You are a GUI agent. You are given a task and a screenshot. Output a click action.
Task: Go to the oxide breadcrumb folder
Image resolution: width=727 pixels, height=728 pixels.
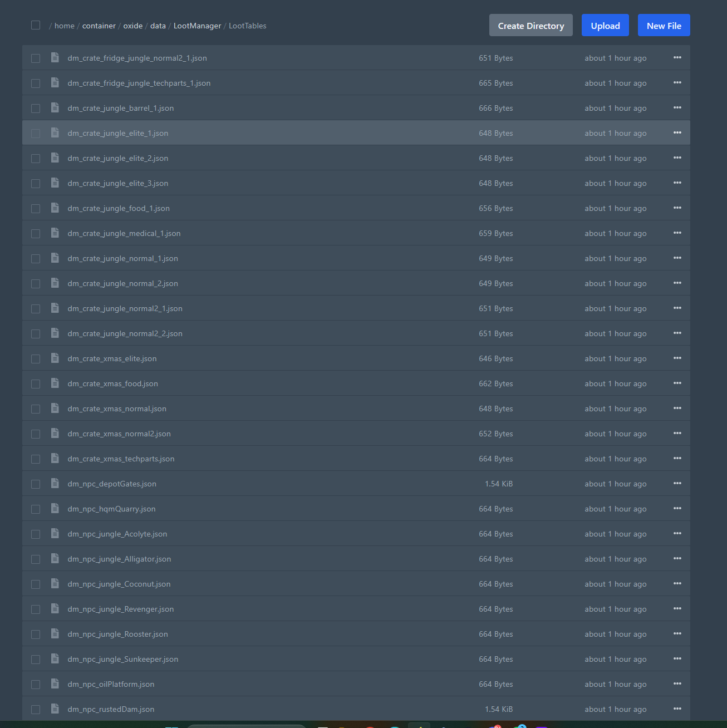132,26
